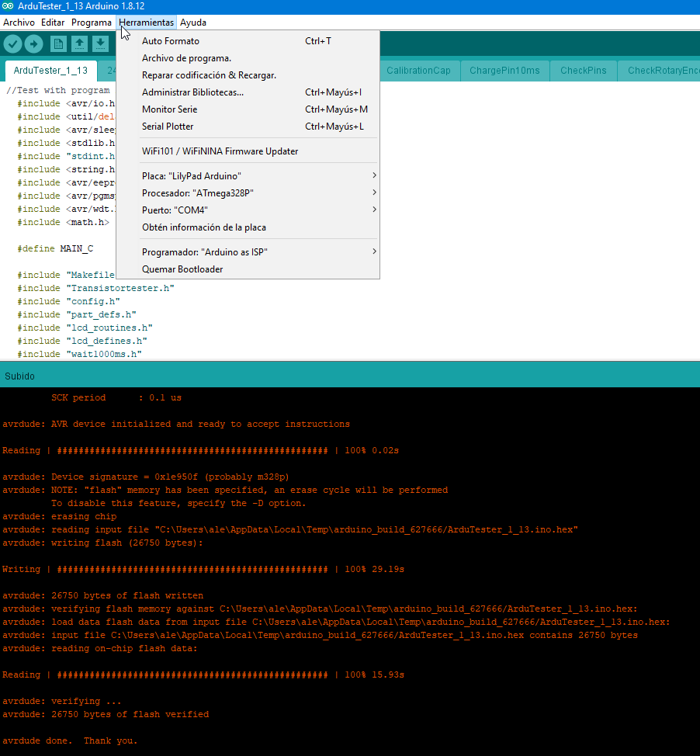Image resolution: width=700 pixels, height=756 pixels.
Task: Click the SCK period console line
Action: tap(116, 397)
